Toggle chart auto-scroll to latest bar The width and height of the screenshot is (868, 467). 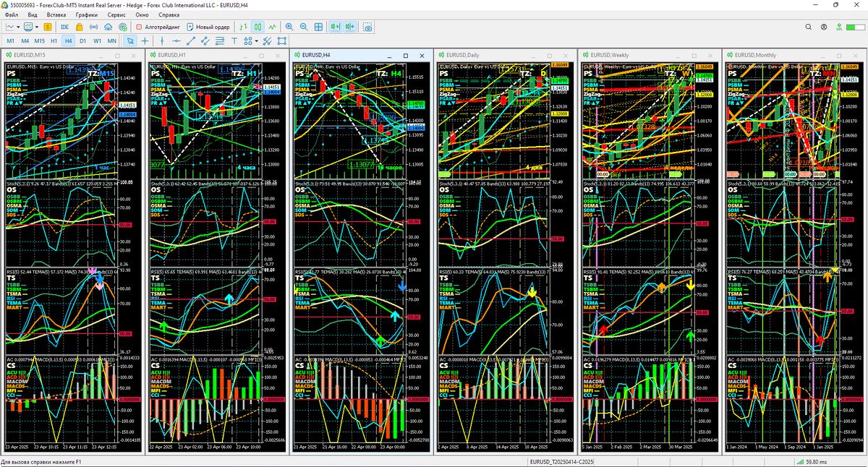[336, 27]
